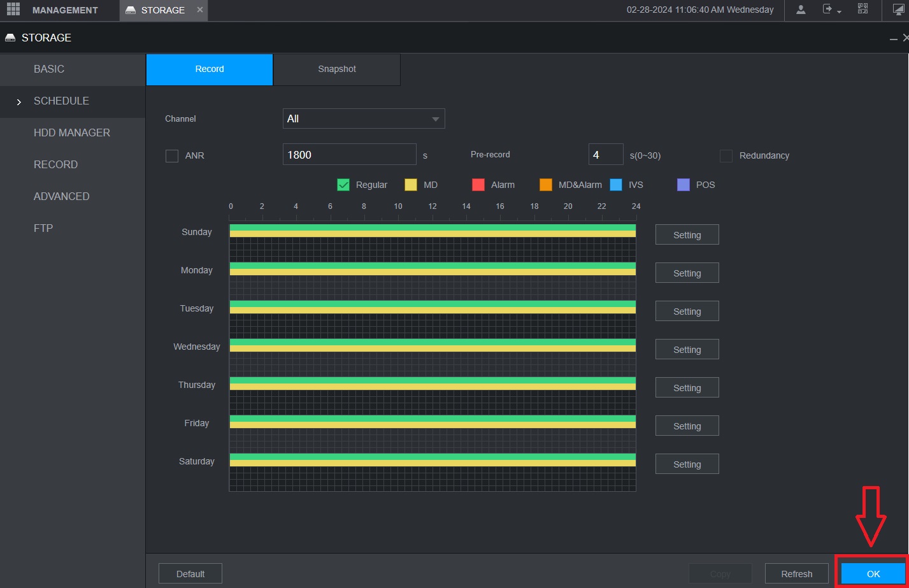Click the Default button
This screenshot has width=909, height=588.
coord(190,573)
